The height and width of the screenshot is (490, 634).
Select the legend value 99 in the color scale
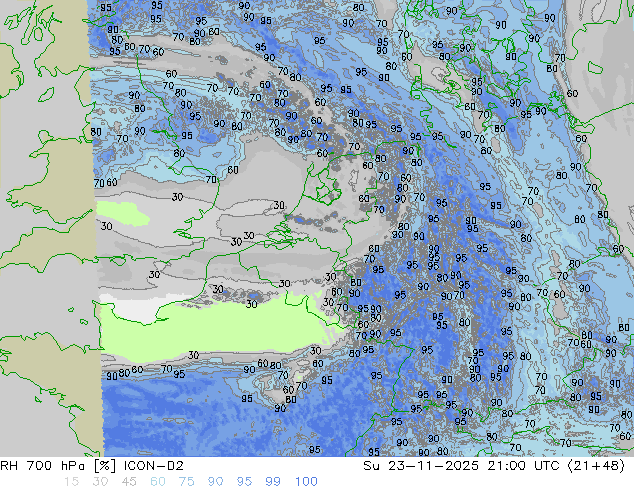pyautogui.click(x=273, y=482)
